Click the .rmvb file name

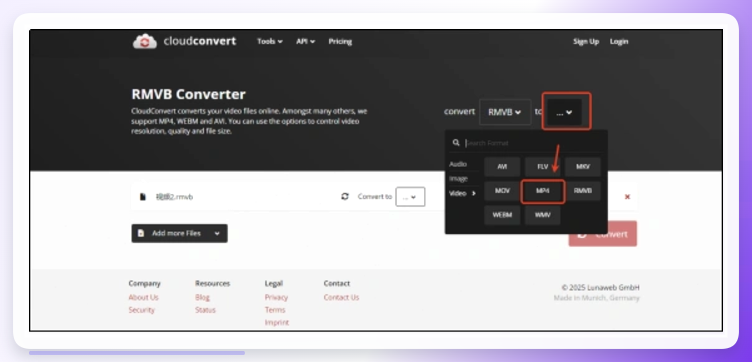point(174,197)
